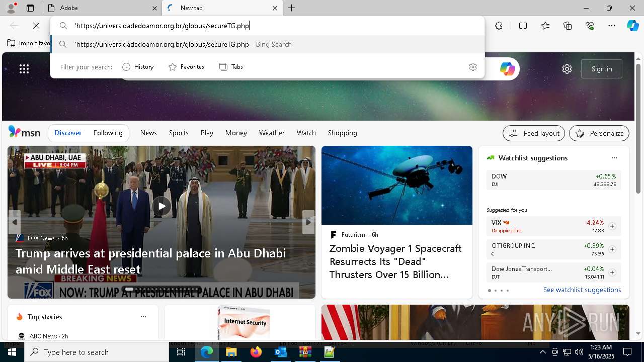The width and height of the screenshot is (644, 362).
Task: Open Split screen view
Action: 523,26
